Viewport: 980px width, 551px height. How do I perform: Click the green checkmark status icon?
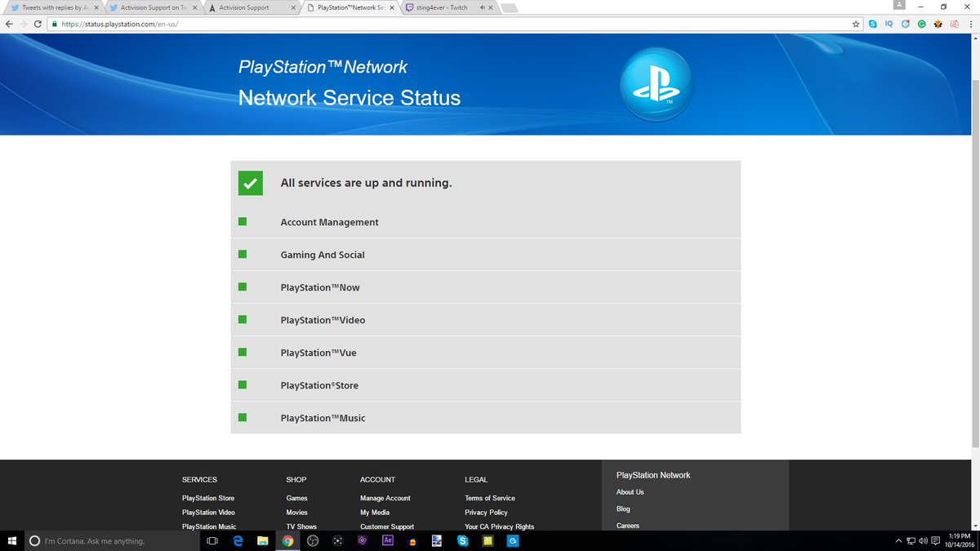[x=251, y=183]
